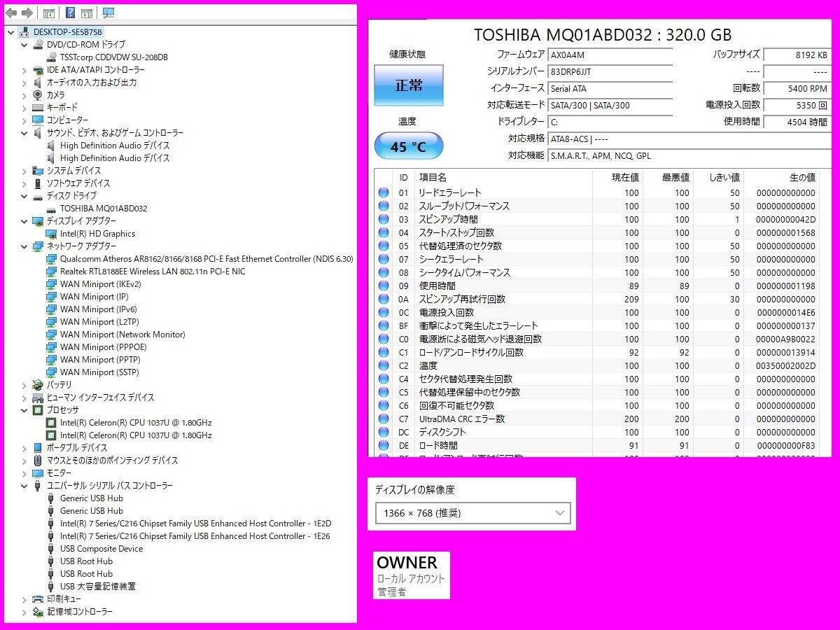Image resolution: width=840 pixels, height=630 pixels.
Task: Click status circle for 温度 (C2) row
Action: tap(384, 365)
